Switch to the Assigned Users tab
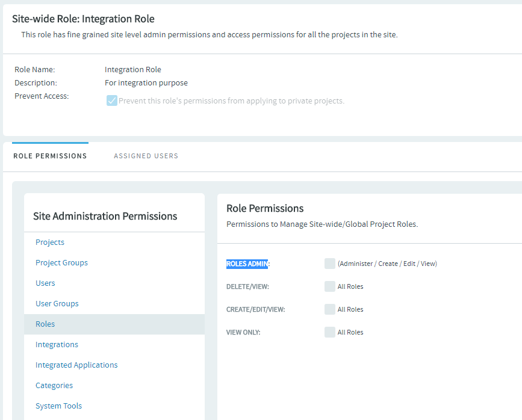 [146, 156]
